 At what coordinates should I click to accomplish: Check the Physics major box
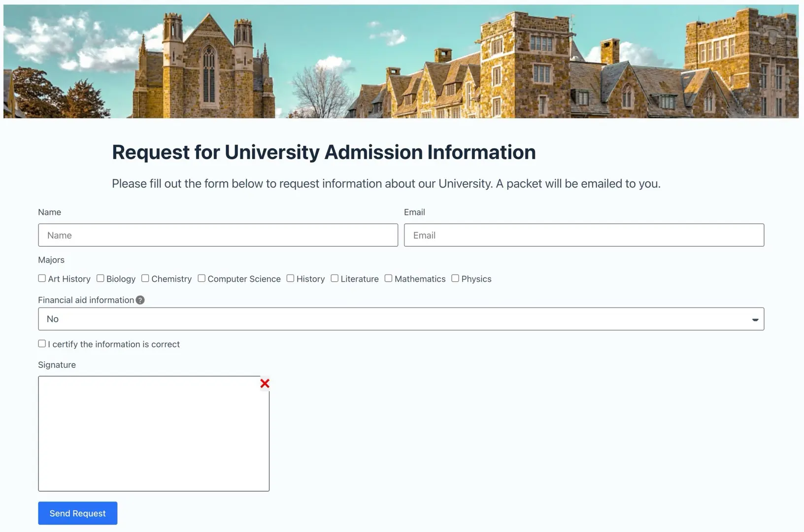pyautogui.click(x=455, y=278)
